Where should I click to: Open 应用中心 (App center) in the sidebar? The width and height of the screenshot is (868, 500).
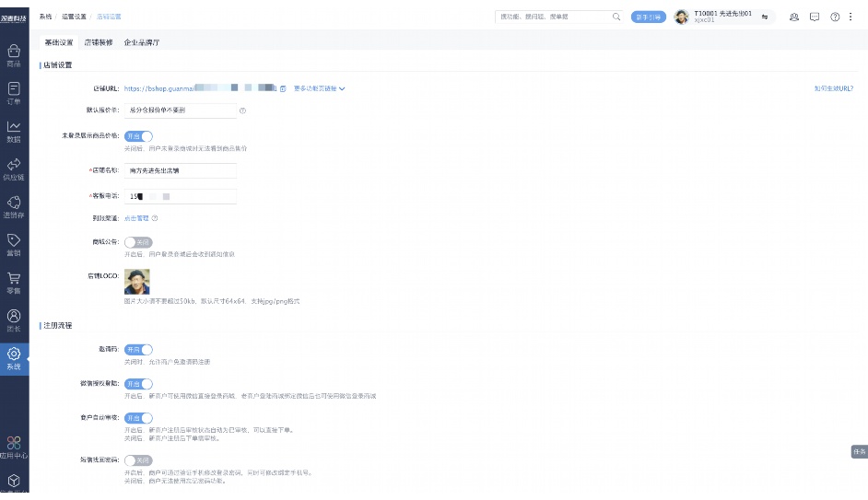click(x=14, y=448)
